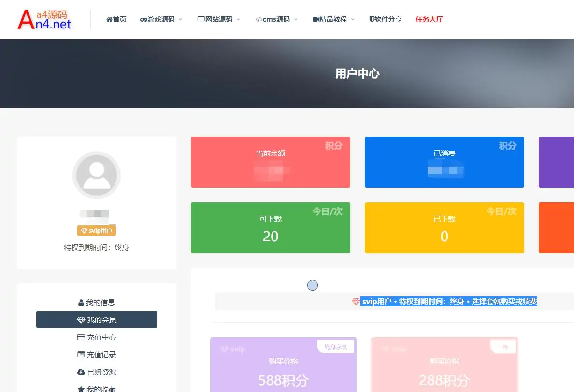Click the 积分 label on the red card
The image size is (574, 392).
333,146
